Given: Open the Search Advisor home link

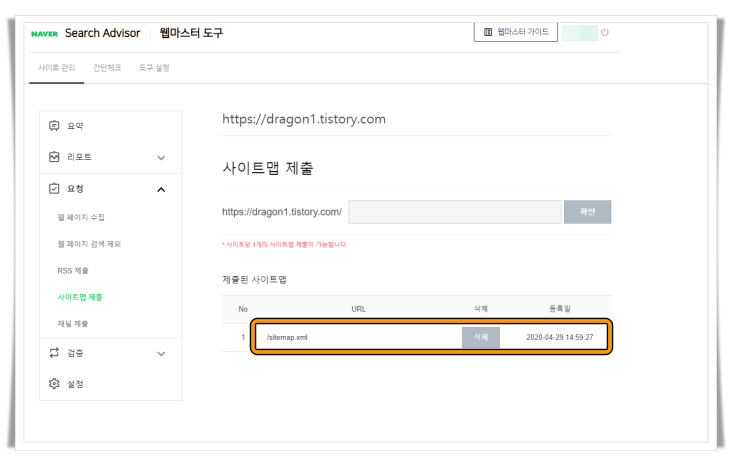Looking at the screenshot, I should (x=102, y=33).
